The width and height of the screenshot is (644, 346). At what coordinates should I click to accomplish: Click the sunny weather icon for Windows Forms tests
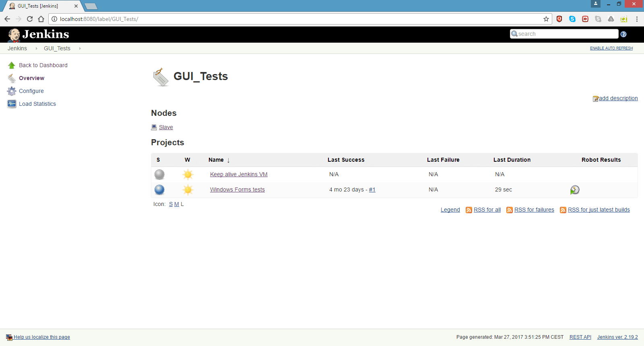pyautogui.click(x=188, y=189)
